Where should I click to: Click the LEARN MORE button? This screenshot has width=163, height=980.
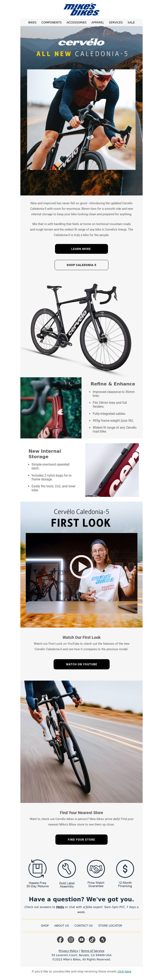tap(81, 249)
